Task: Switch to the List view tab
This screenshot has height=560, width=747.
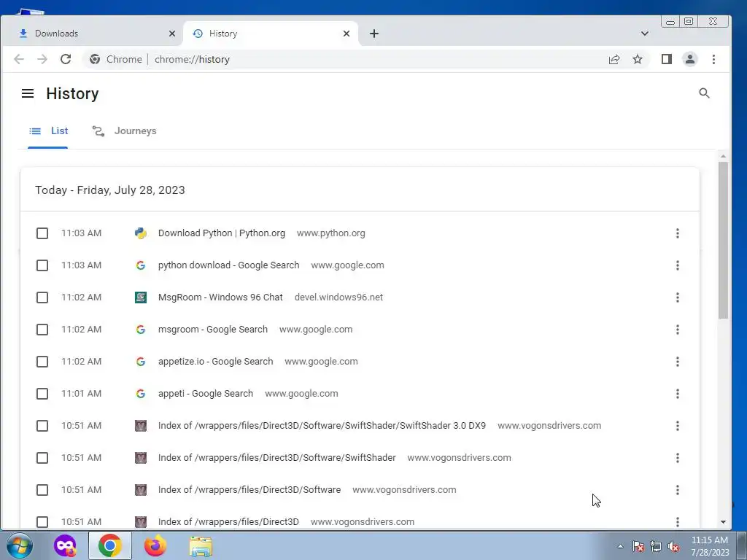Action: [48, 131]
